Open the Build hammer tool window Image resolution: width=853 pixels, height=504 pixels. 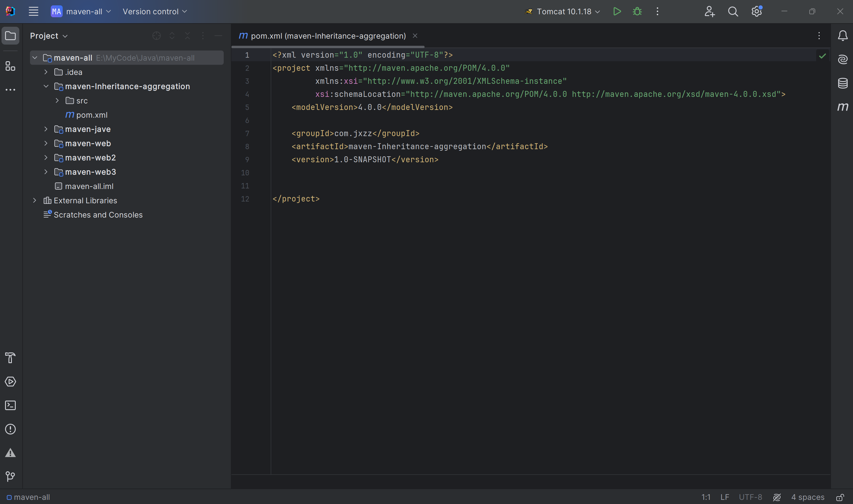10,358
